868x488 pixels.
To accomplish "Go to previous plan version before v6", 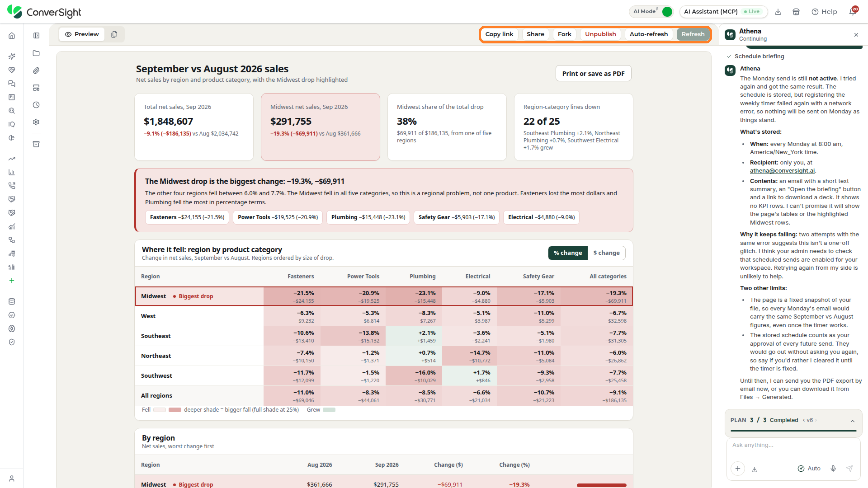I will click(804, 420).
